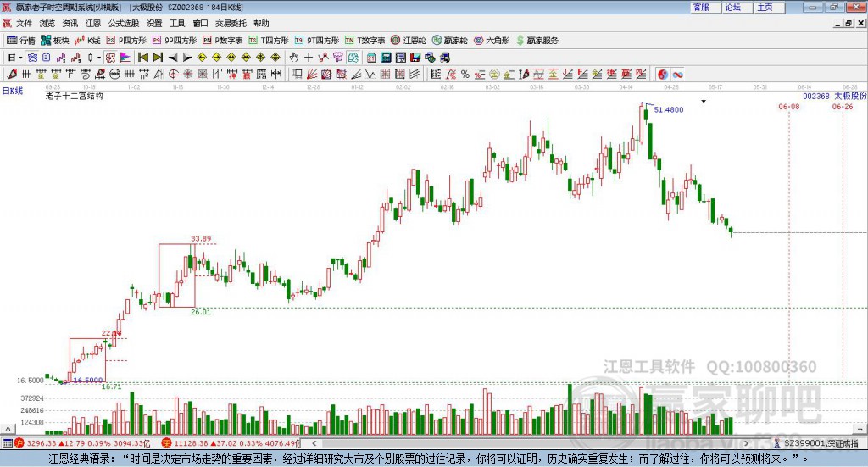Step chart right with black right arrow
The height and width of the screenshot is (467, 868).
pos(187,58)
